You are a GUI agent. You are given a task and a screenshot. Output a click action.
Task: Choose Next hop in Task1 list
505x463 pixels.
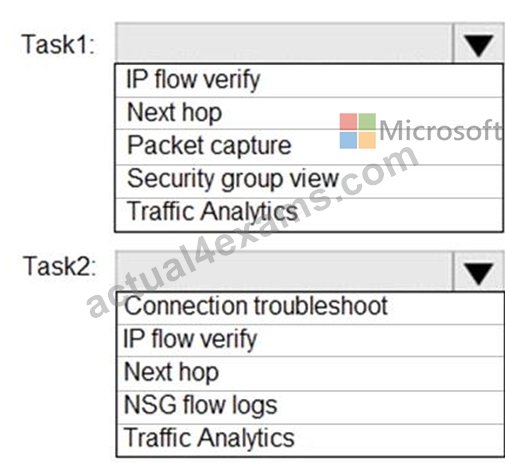309,113
